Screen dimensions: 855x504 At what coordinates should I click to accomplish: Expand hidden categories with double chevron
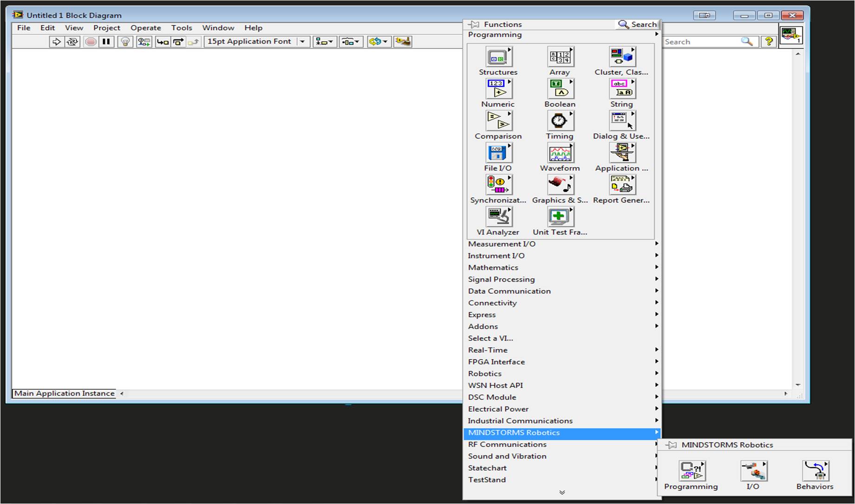562,492
